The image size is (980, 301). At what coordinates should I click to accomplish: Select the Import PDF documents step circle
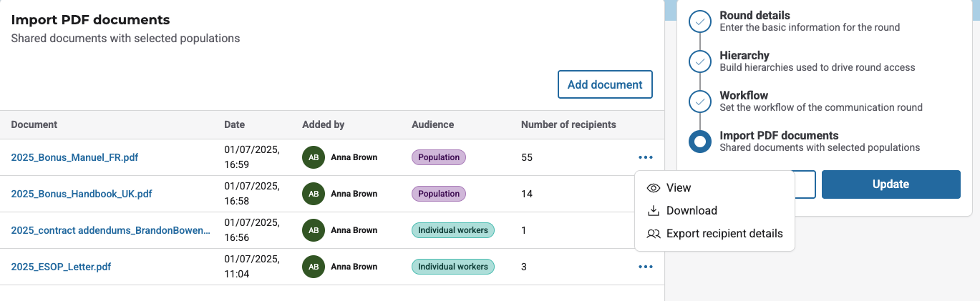point(699,142)
